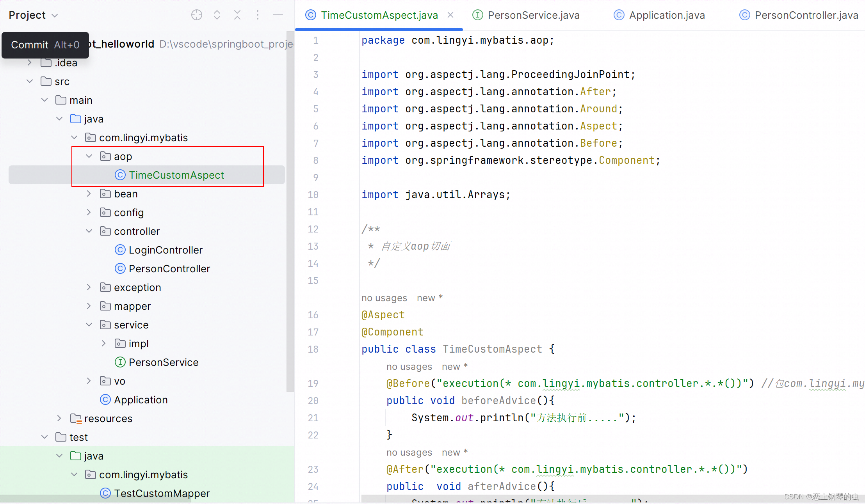This screenshot has height=504, width=865.
Task: Click the More actions ellipsis icon
Action: coord(258,15)
